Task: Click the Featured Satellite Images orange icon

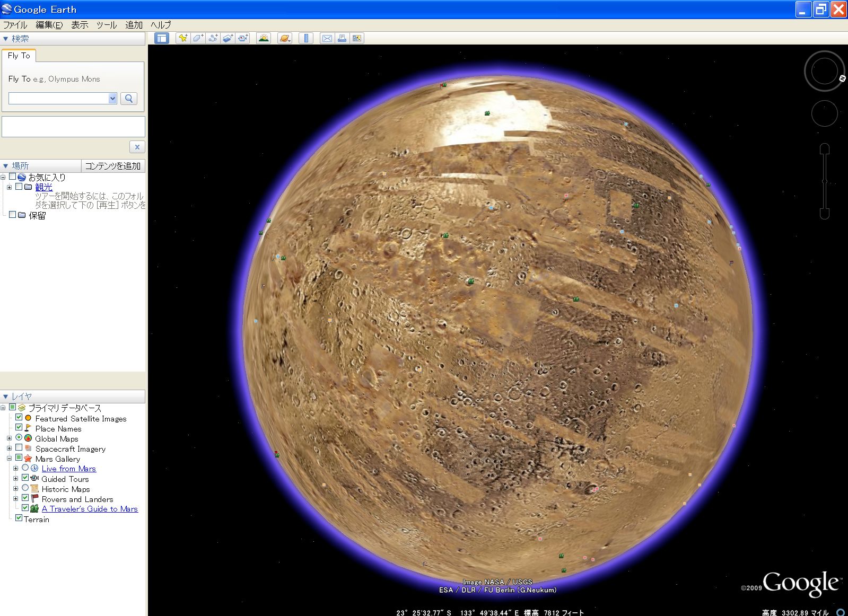Action: [x=29, y=418]
